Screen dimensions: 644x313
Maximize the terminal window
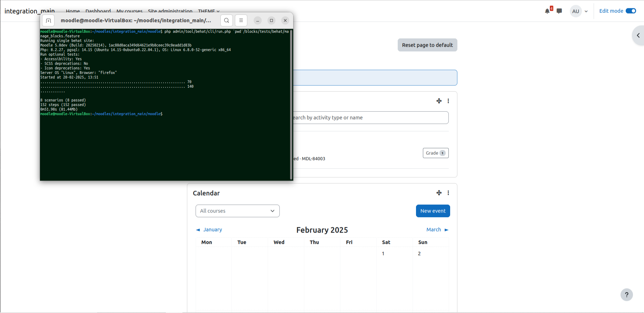tap(271, 20)
